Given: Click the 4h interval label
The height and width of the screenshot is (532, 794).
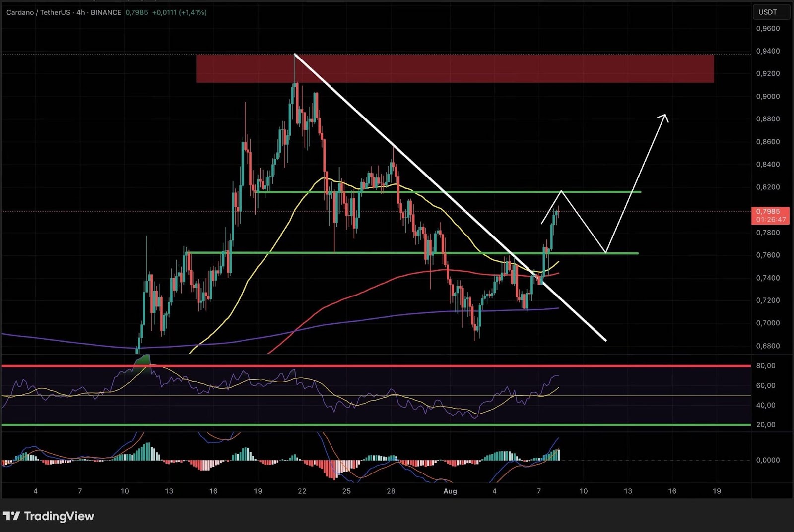Looking at the screenshot, I should pyautogui.click(x=80, y=12).
